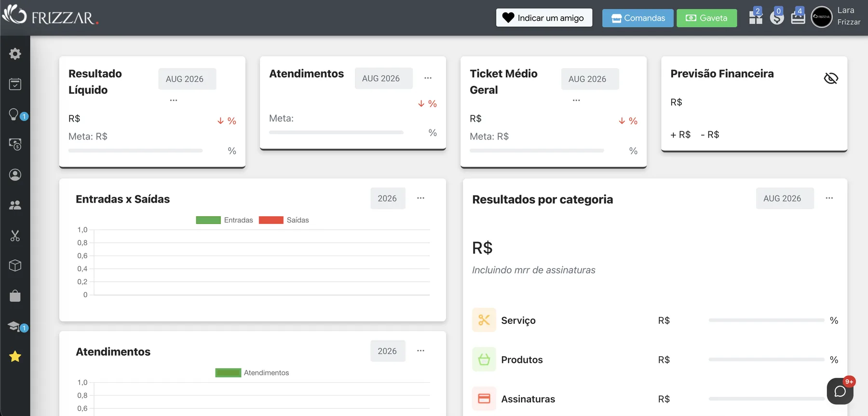Open the Lara Frizzar profile avatar

[822, 17]
